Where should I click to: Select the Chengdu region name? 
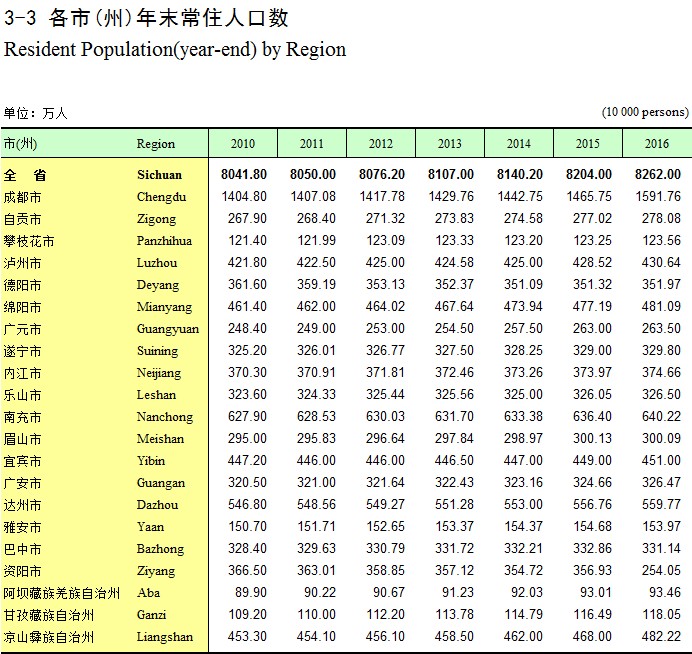tap(162, 197)
